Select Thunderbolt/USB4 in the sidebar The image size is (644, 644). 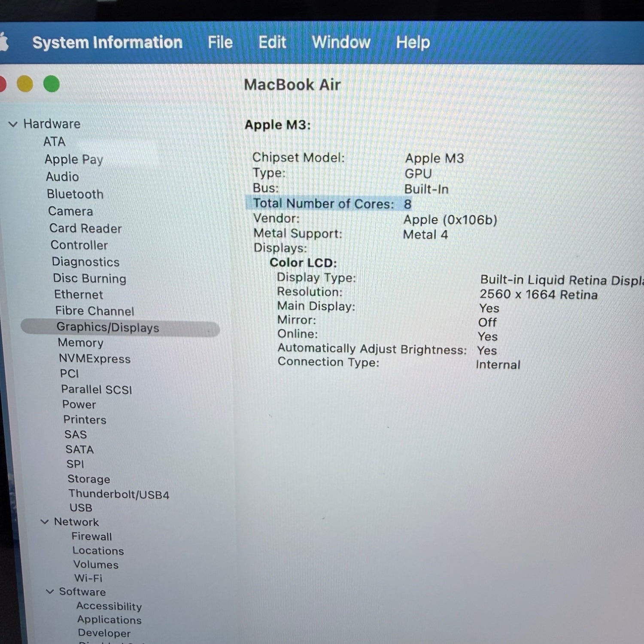point(119,494)
